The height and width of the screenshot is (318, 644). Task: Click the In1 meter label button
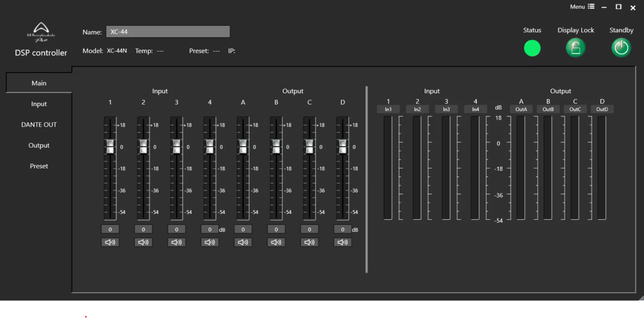tap(388, 109)
